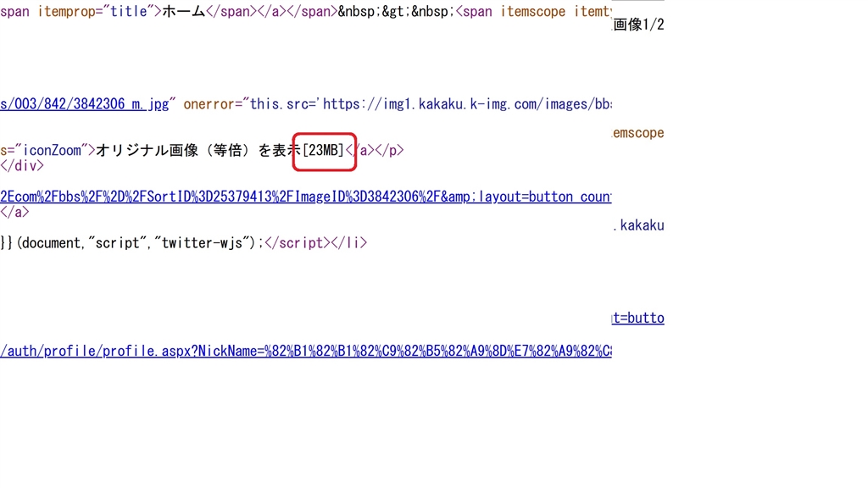Open the SortID 25379413 ImageID encoded URL link
This screenshot has width=868, height=488.
[305, 197]
